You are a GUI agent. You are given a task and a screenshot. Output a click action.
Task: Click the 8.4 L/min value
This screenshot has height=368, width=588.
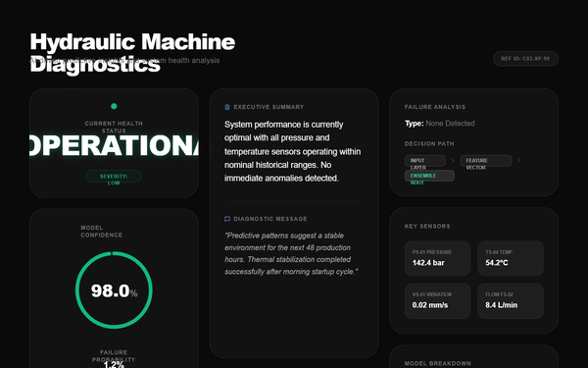502,305
